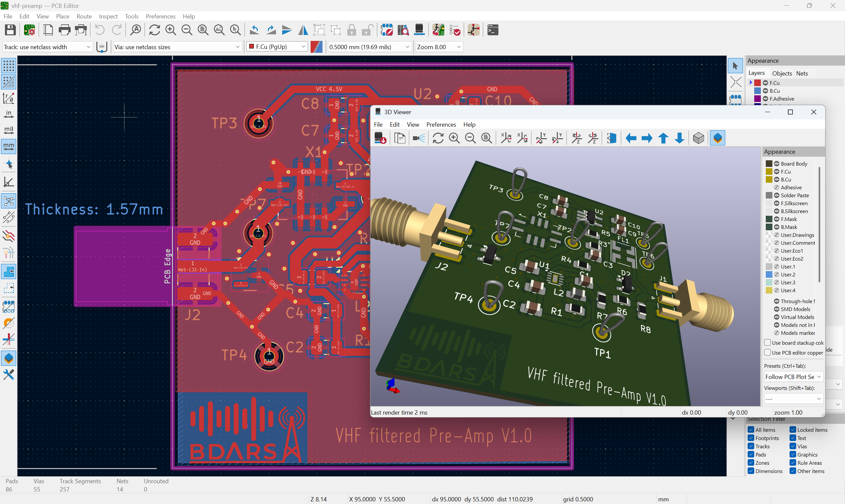Image resolution: width=845 pixels, height=504 pixels.
Task: Click the Print icon in toolbar
Action: [64, 30]
